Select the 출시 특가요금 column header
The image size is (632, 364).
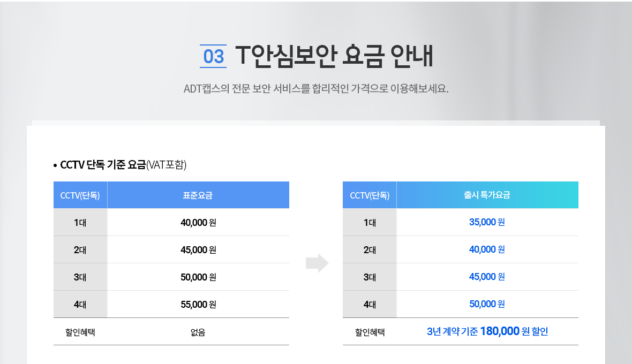point(487,195)
